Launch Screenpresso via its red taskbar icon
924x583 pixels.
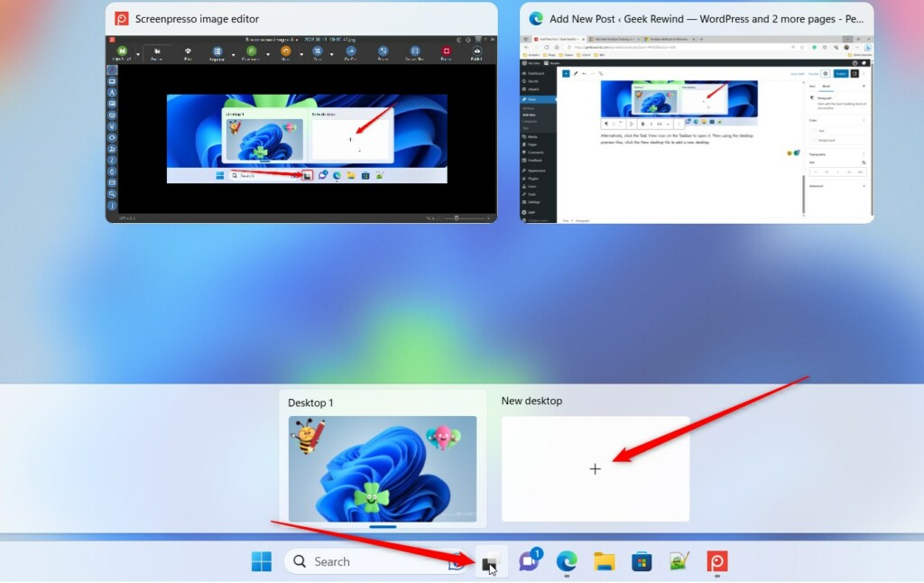[716, 561]
